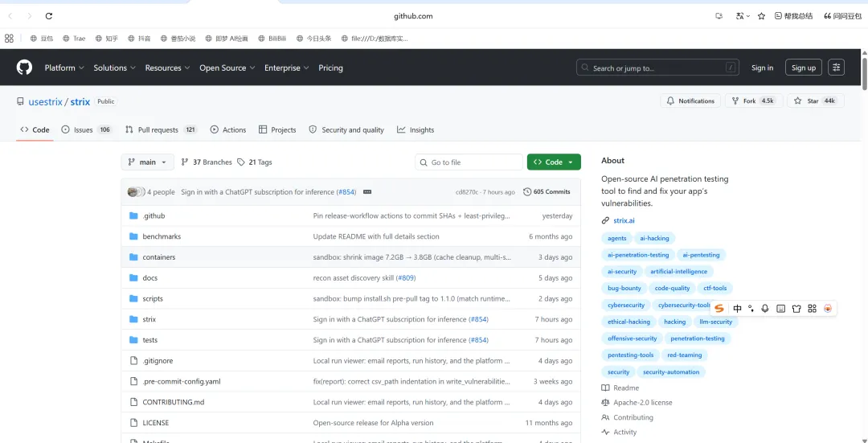Click the appearance settings icon beside Sign up
This screenshot has width=868, height=443.
[836, 68]
